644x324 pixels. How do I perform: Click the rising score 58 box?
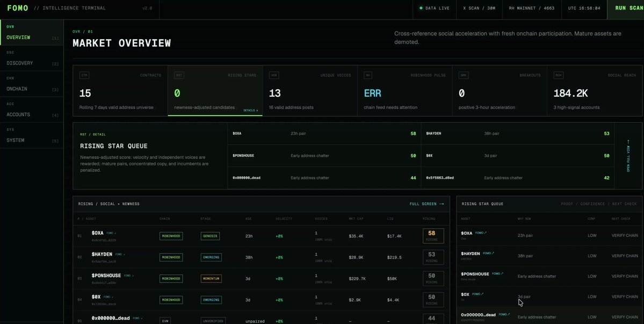point(433,236)
